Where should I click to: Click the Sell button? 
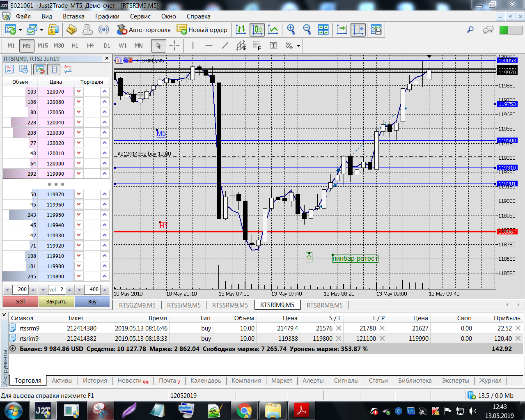pyautogui.click(x=21, y=301)
